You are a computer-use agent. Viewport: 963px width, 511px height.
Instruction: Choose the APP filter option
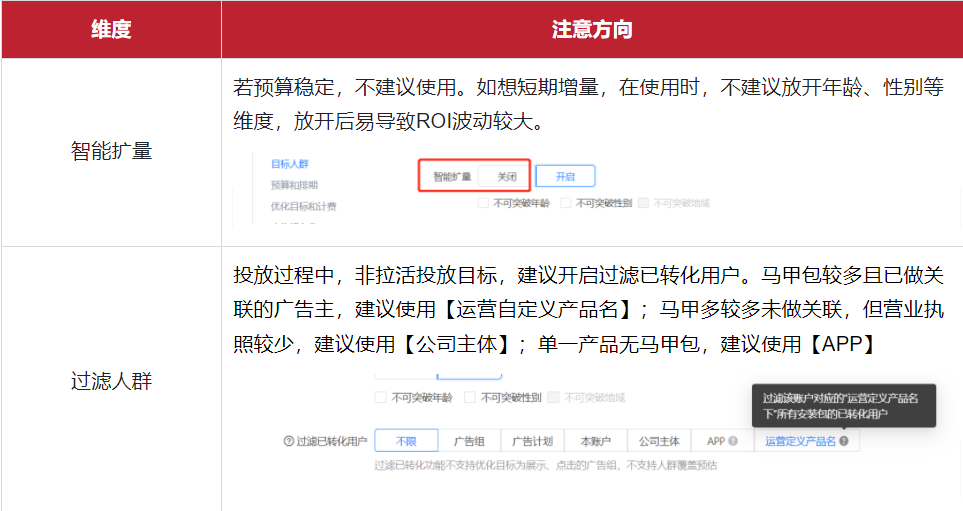coord(722,441)
